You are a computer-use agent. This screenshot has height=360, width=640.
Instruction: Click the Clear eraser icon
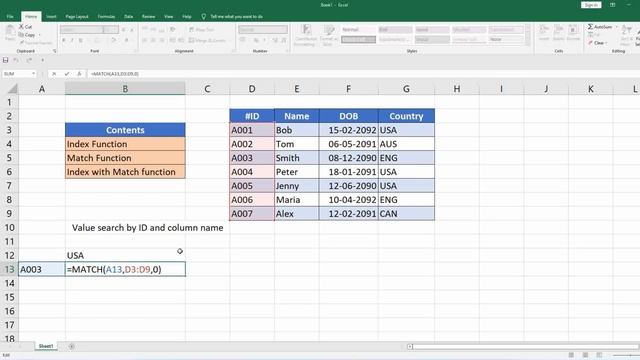coord(590,42)
